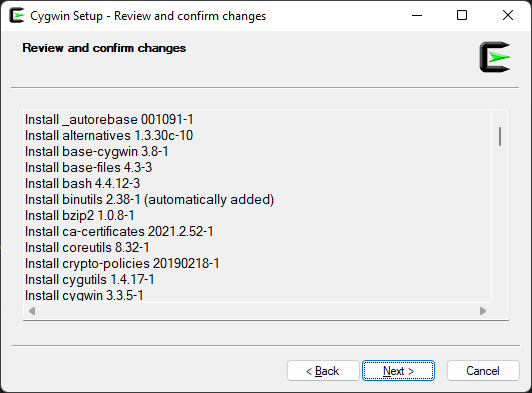Click the right arrow of the horizontal scrollbar
The image size is (532, 393).
coord(483,311)
